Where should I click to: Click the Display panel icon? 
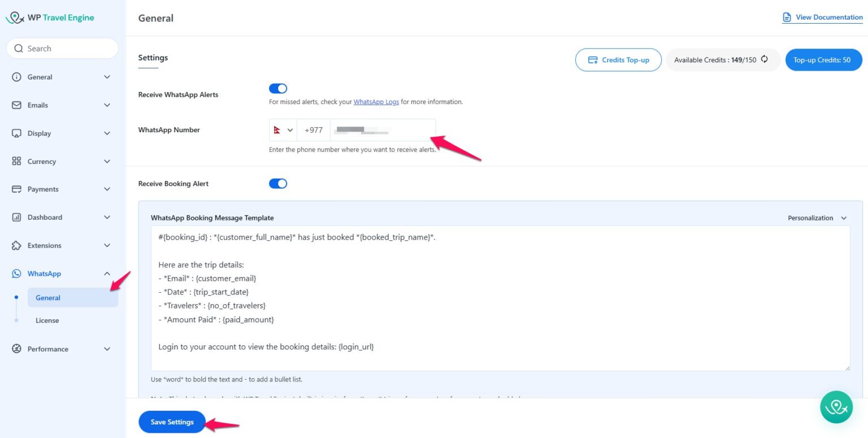click(x=16, y=133)
